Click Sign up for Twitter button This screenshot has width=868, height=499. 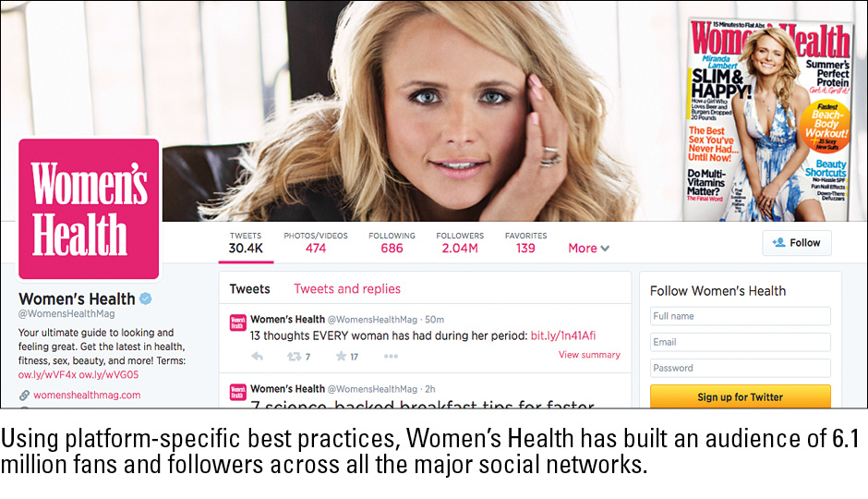[x=741, y=396]
